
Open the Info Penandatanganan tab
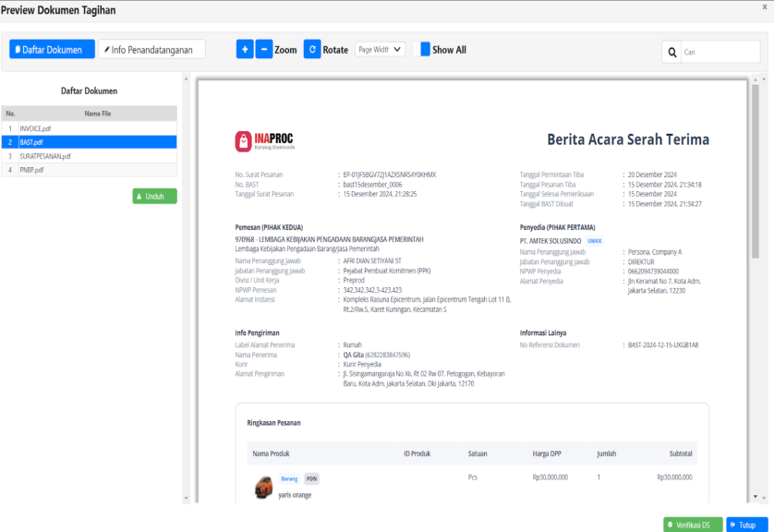[151, 50]
